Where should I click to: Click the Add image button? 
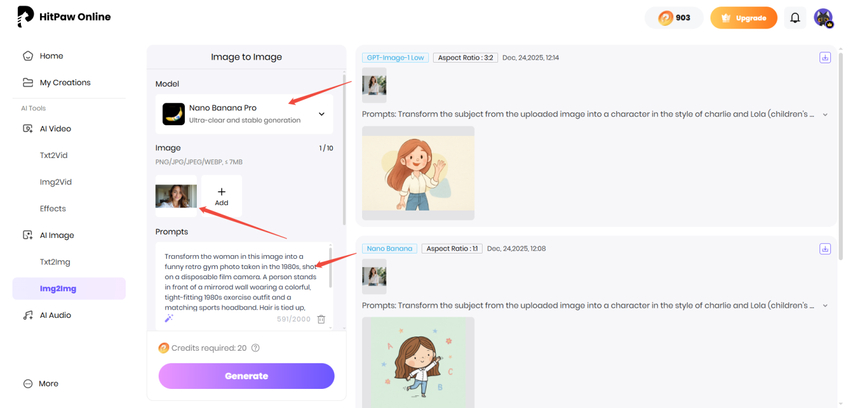[x=221, y=196]
